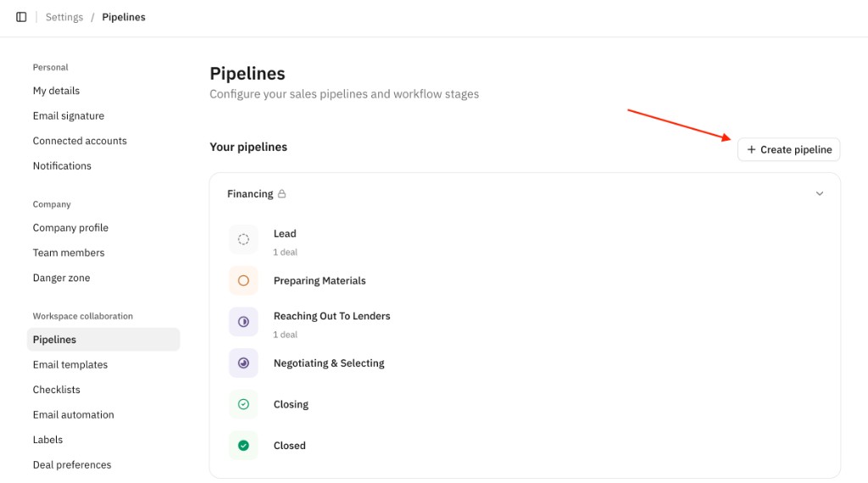Image resolution: width=868 pixels, height=483 pixels.
Task: Click the Company section label
Action: (x=52, y=204)
